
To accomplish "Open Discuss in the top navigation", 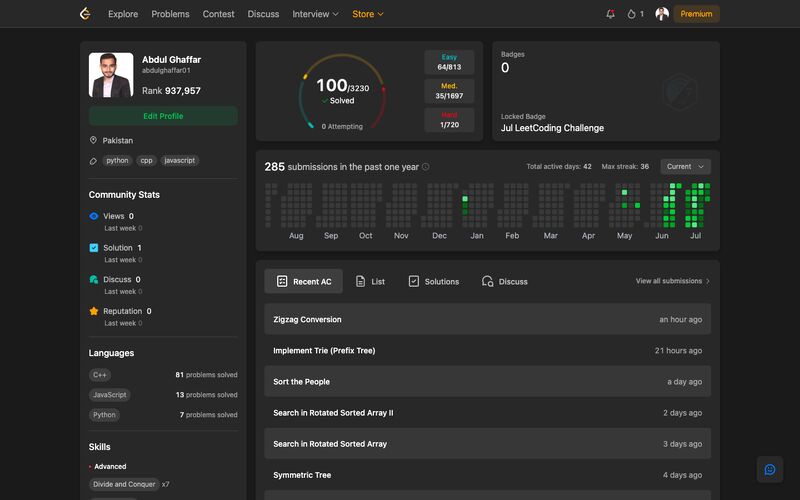I will pos(263,14).
